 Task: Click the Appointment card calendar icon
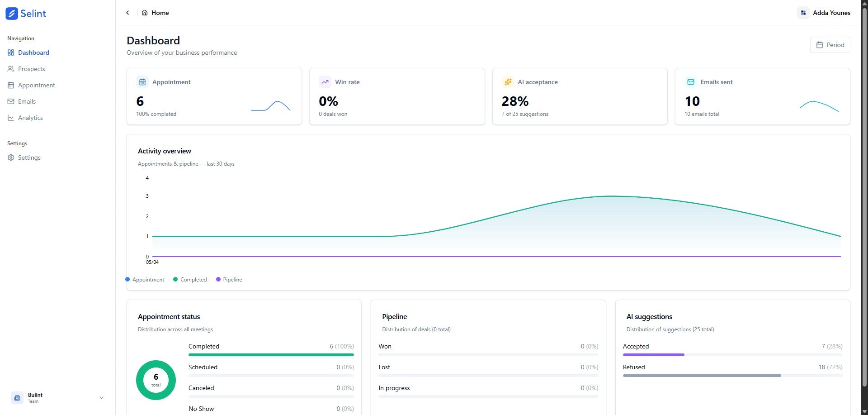click(x=142, y=82)
